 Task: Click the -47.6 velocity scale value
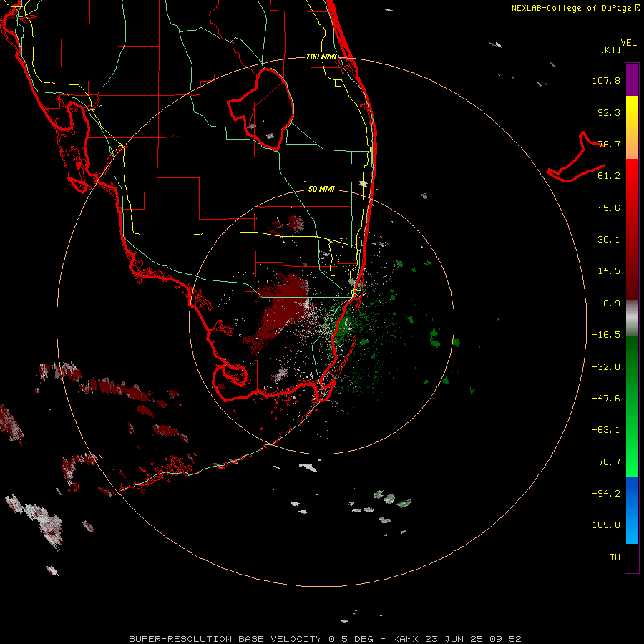coord(606,399)
